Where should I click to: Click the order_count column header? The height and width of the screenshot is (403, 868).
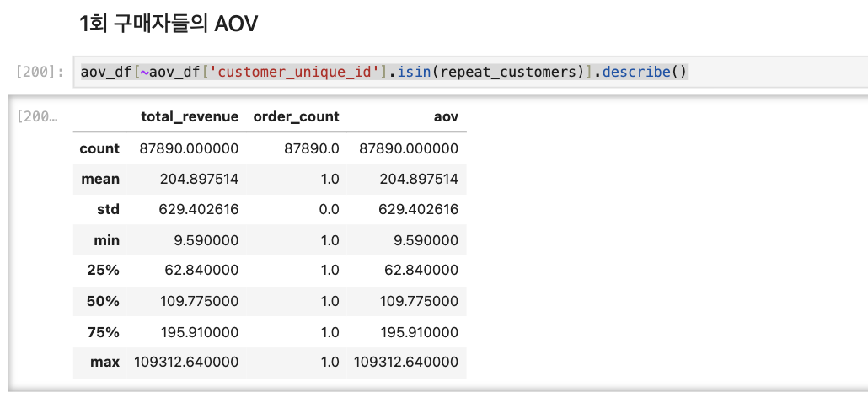[x=296, y=117]
